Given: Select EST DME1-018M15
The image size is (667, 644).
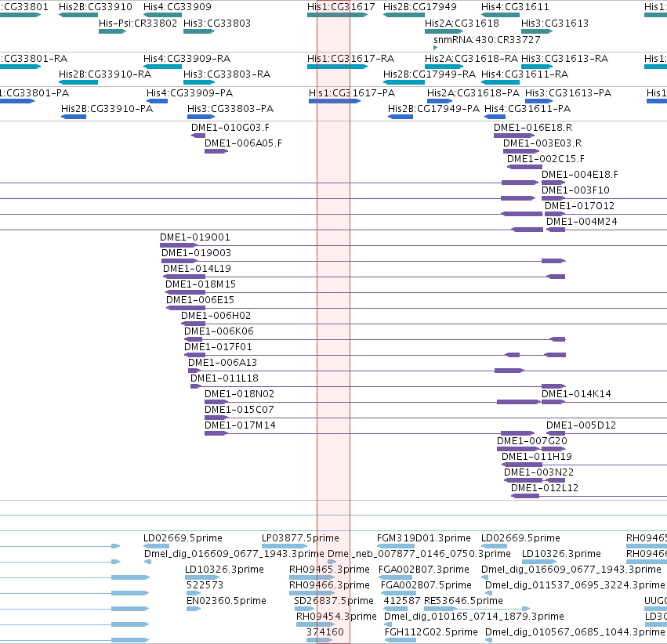Looking at the screenshot, I should click(x=186, y=292).
